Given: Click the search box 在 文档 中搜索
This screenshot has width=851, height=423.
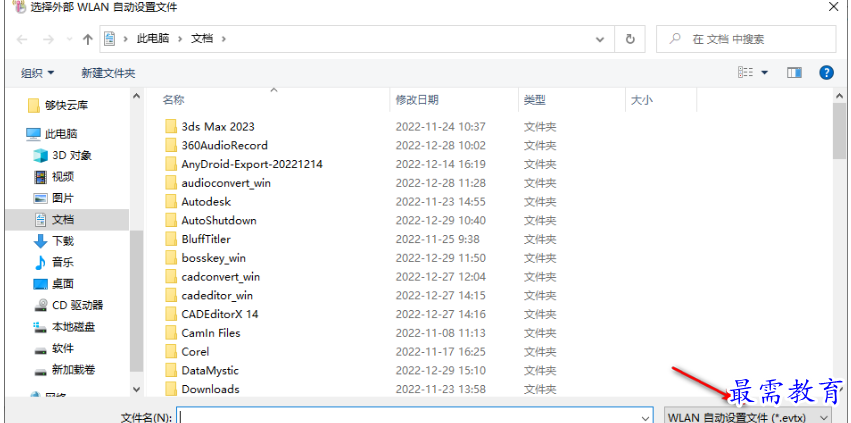Looking at the screenshot, I should [746, 39].
